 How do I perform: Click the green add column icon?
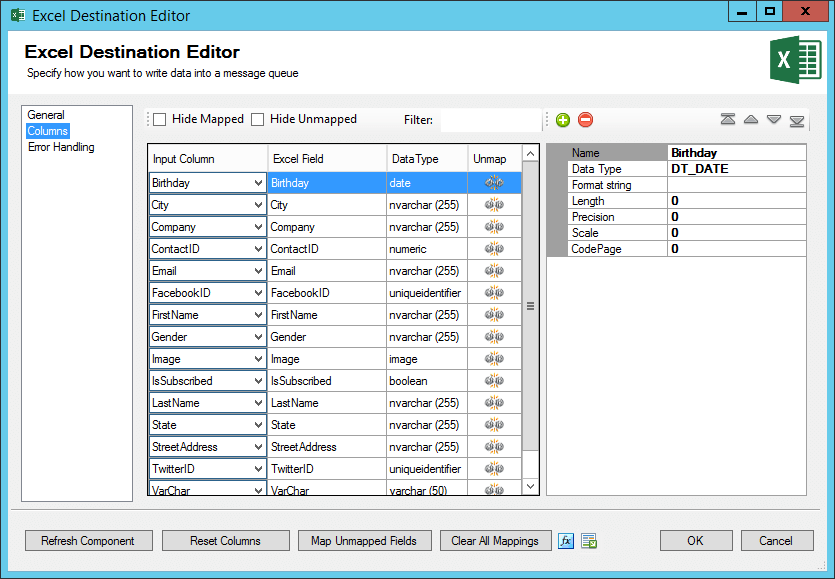pos(562,120)
